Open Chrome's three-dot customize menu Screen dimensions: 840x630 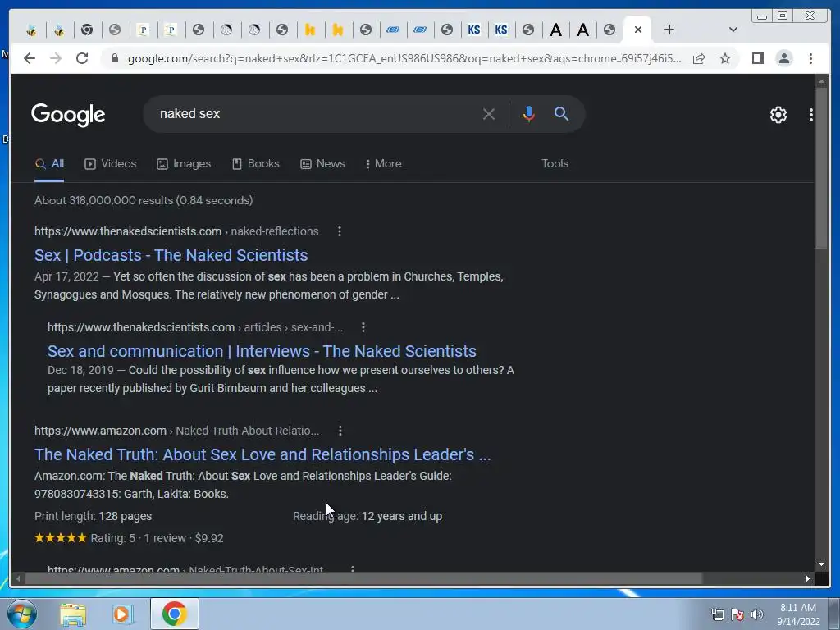pyautogui.click(x=810, y=58)
